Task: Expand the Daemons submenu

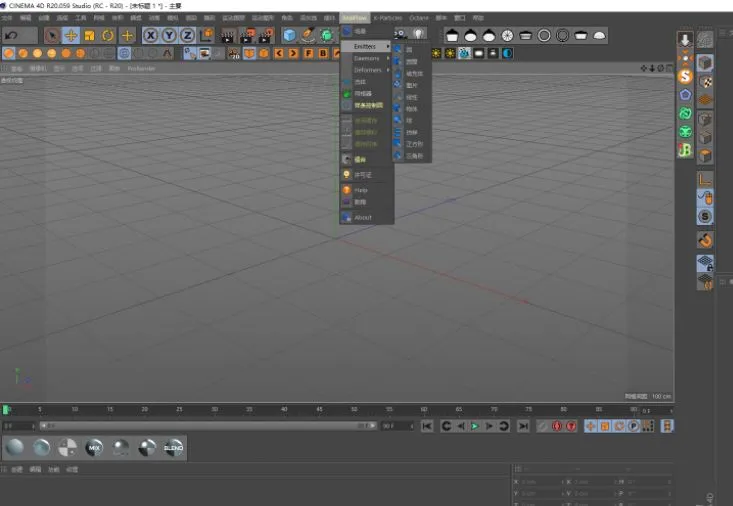Action: (x=366, y=58)
